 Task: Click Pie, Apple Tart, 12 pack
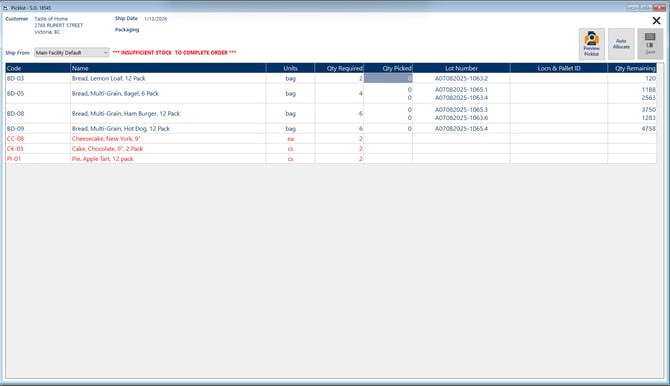click(x=103, y=159)
